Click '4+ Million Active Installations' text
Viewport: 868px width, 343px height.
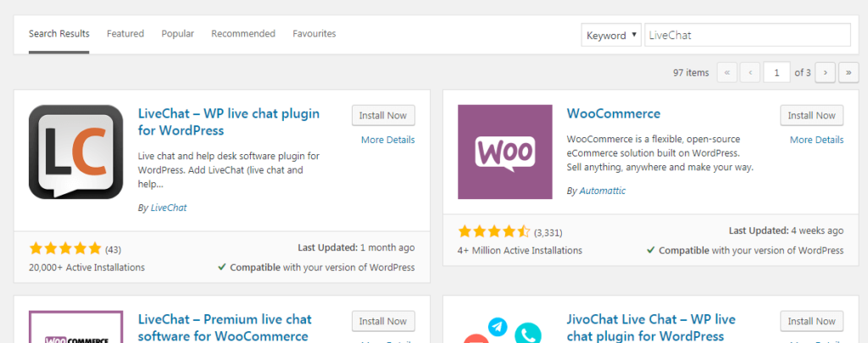[x=520, y=251]
